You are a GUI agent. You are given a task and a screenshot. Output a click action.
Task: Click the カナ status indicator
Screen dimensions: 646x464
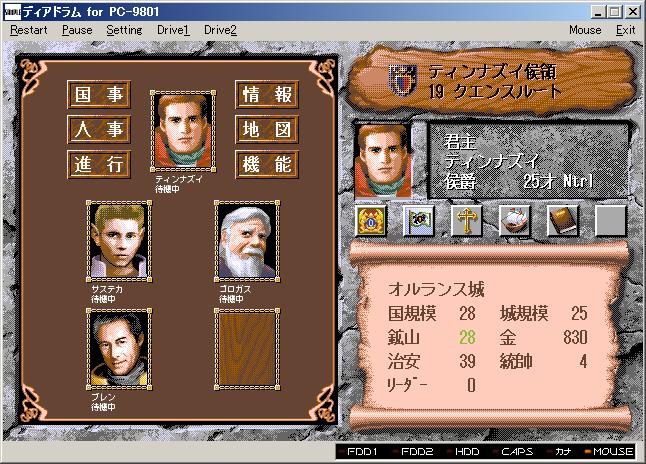tap(560, 452)
